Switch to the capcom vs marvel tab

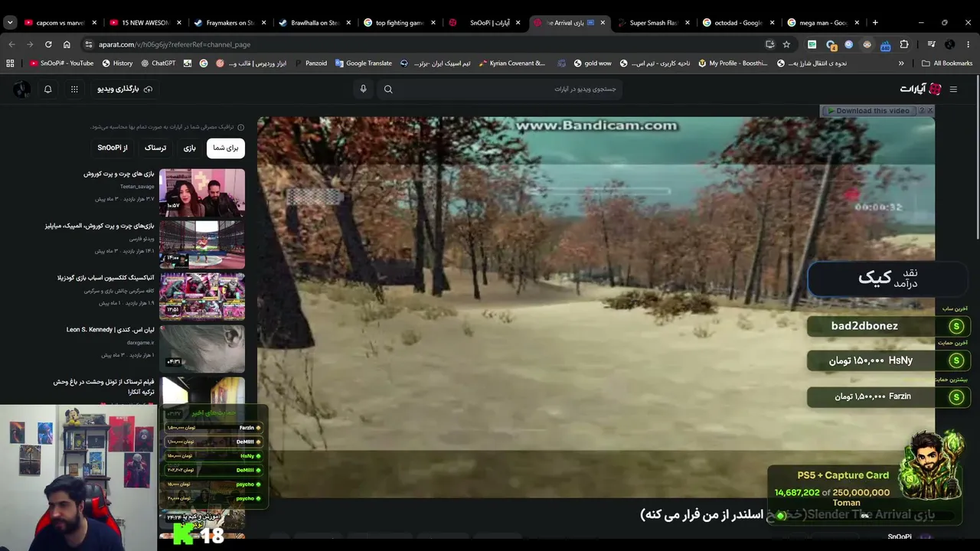61,23
